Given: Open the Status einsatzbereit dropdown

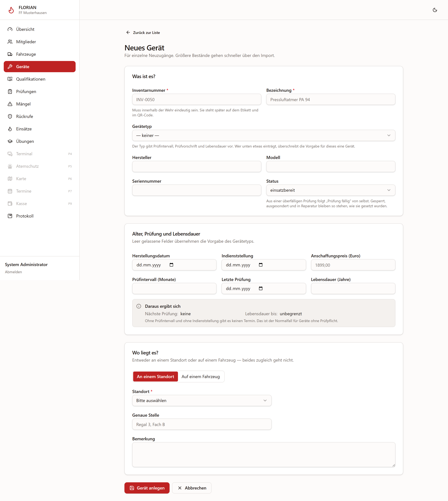Looking at the screenshot, I should point(331,190).
